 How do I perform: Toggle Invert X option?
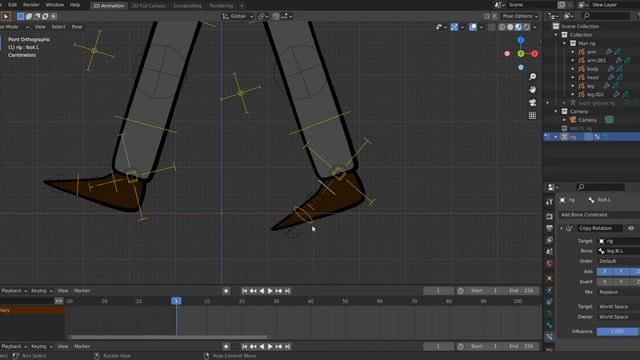click(x=605, y=282)
